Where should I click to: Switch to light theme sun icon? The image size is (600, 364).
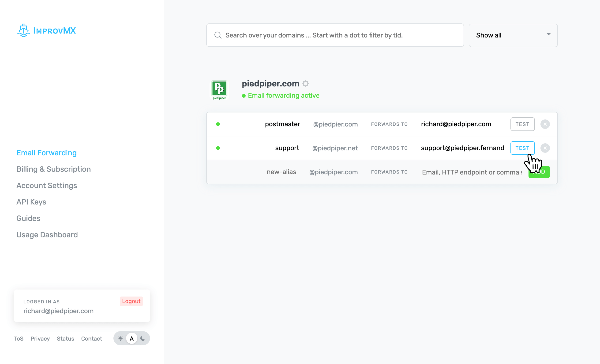click(120, 338)
